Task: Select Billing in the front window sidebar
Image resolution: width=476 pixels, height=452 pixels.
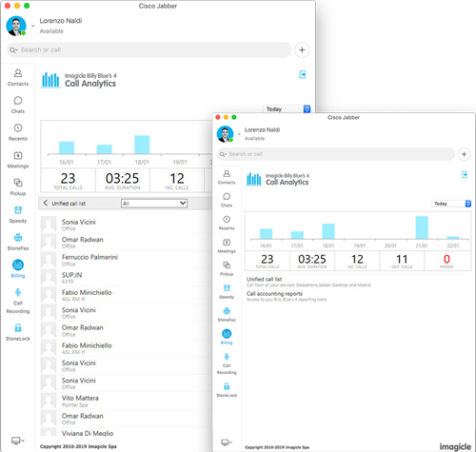Action: point(227,337)
